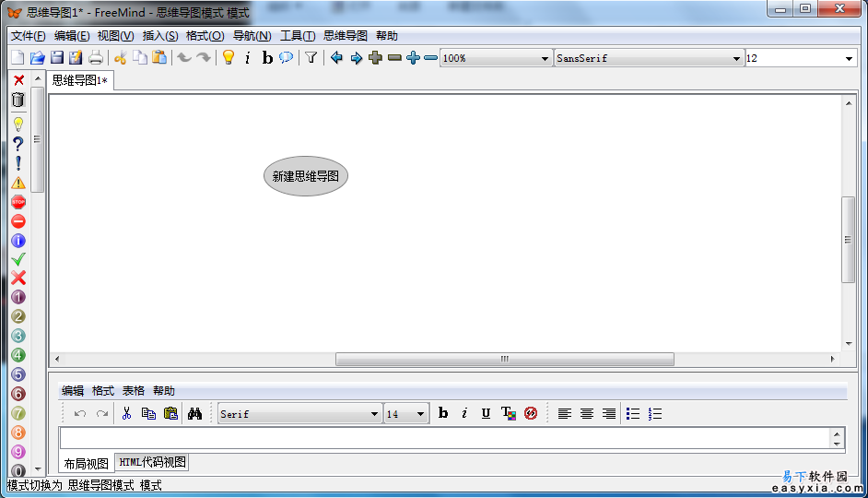
Task: Select the 新建思维导图 root node
Action: [x=306, y=176]
